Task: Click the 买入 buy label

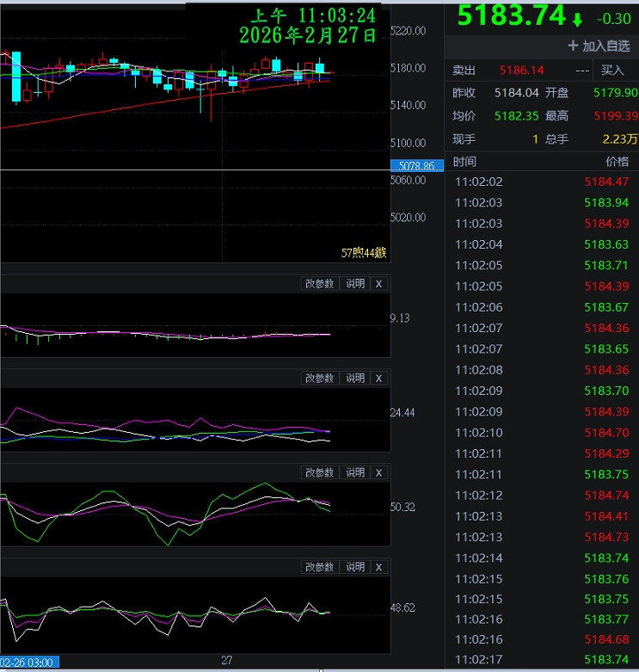Action: click(x=612, y=71)
